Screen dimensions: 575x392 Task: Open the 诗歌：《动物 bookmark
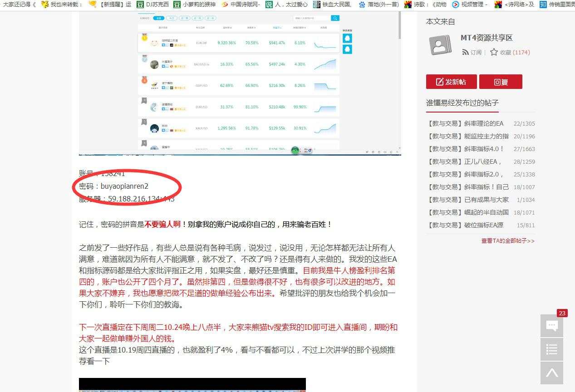(425, 5)
